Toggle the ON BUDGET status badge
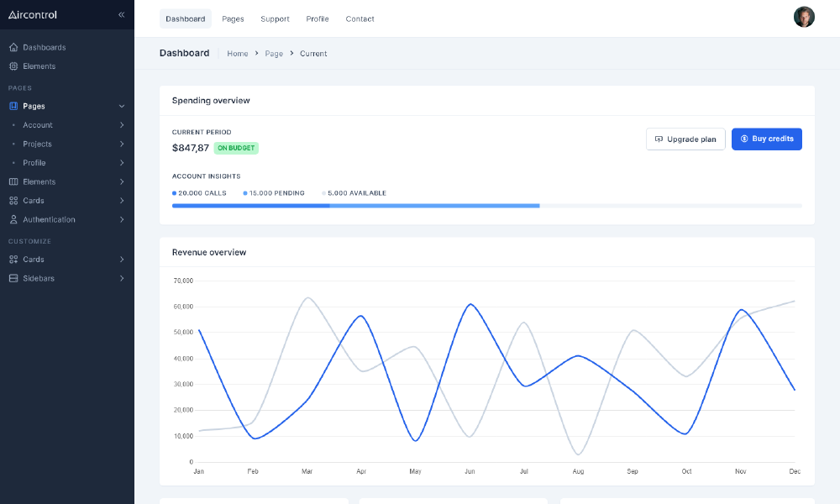 pyautogui.click(x=235, y=148)
